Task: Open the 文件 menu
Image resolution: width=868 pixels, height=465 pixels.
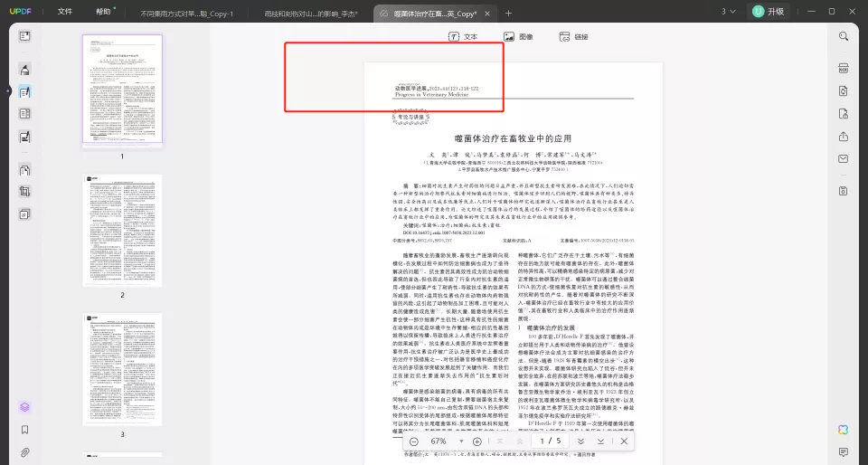Action: (x=65, y=12)
